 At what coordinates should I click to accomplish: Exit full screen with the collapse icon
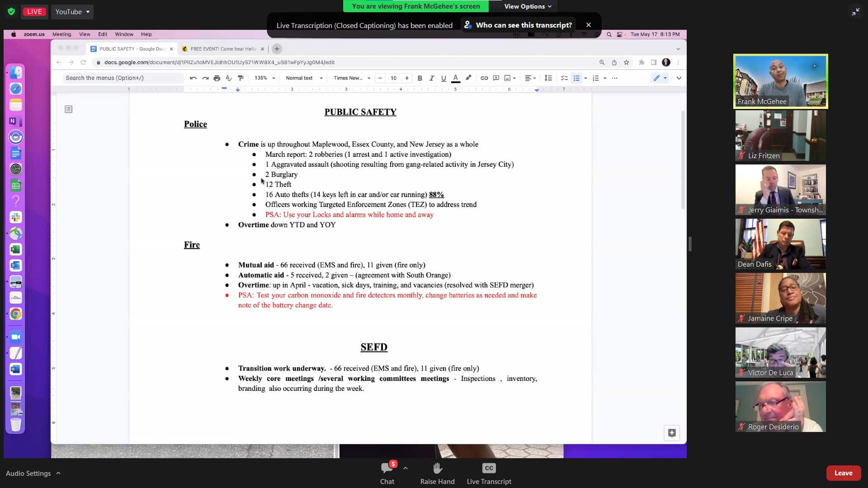point(855,12)
